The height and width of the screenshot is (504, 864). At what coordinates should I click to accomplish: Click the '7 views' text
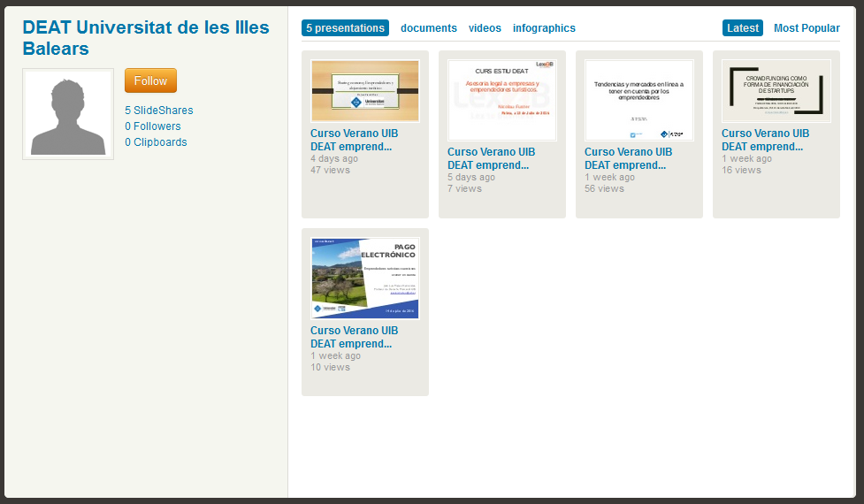464,189
